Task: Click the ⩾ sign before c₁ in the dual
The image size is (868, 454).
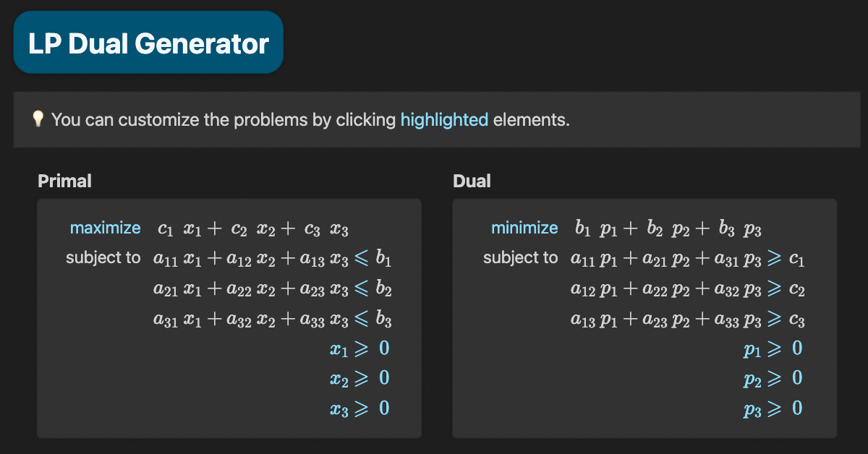Action: coord(775,258)
